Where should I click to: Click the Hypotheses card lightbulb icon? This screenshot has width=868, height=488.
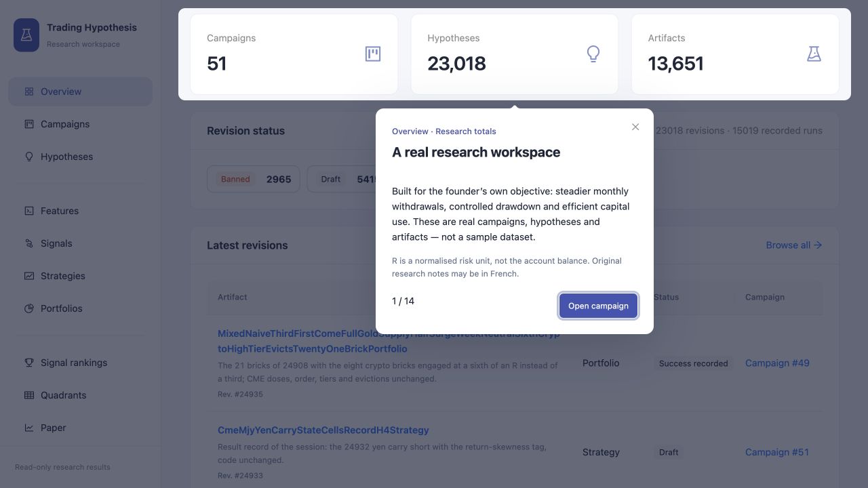[593, 54]
